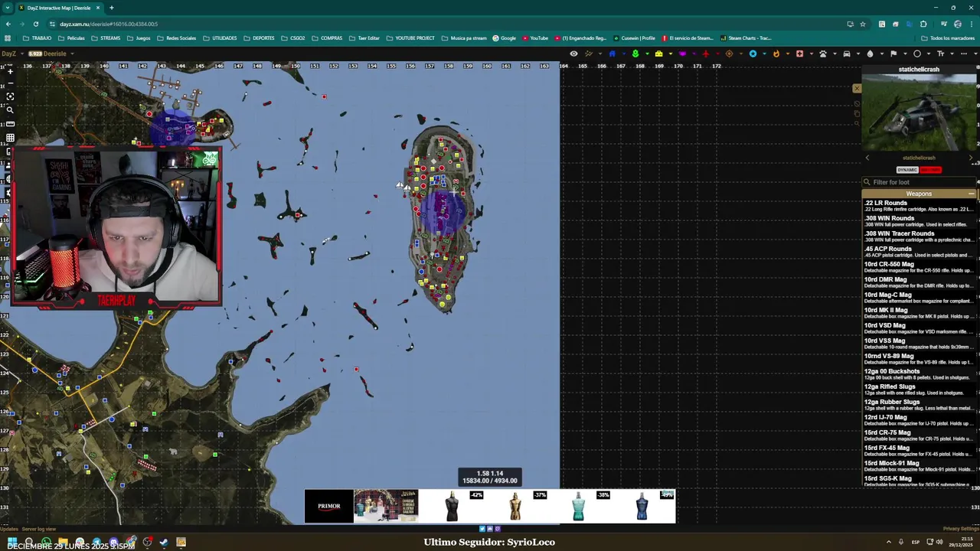Open dropdown arrow next to paw icon
The width and height of the screenshot is (980, 551).
click(x=835, y=54)
